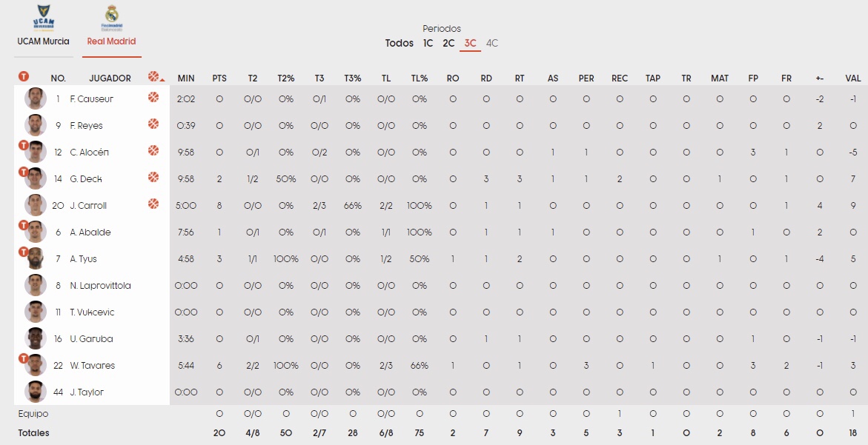Click the basketball icon in C. Alocén's row
Screen dimensions: 868x445
(x=153, y=150)
